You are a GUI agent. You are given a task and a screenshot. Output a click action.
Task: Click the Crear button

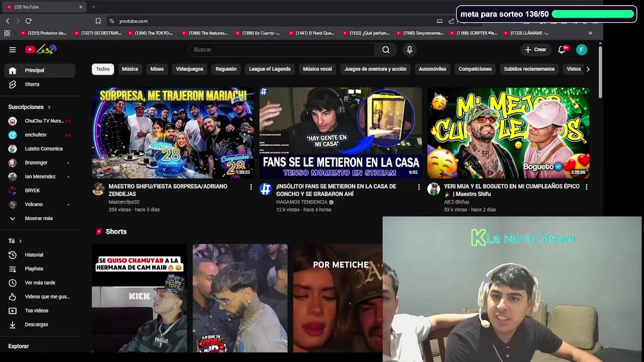535,50
